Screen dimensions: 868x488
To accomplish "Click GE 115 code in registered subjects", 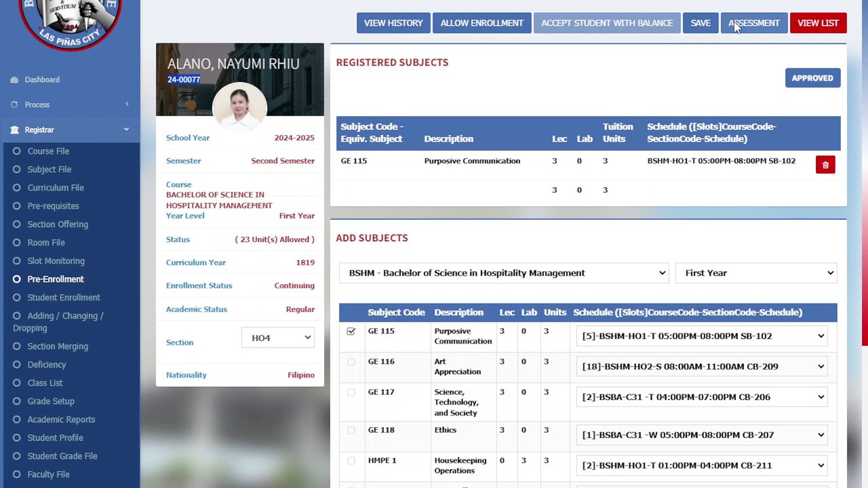I will pyautogui.click(x=354, y=161).
